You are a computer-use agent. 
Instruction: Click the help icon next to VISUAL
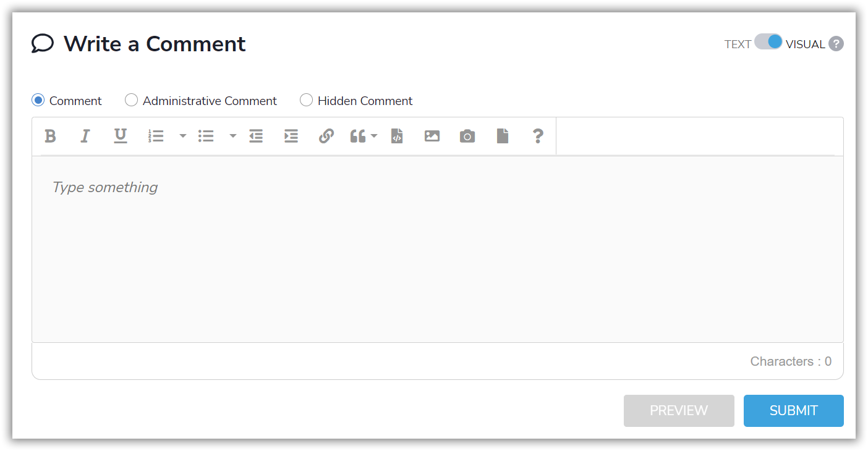coord(836,43)
